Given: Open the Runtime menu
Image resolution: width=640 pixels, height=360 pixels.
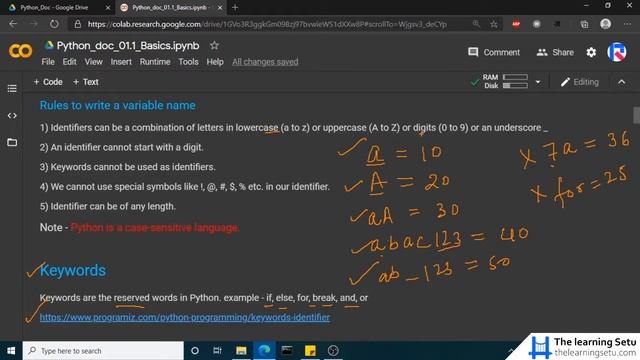Looking at the screenshot, I should [x=155, y=62].
